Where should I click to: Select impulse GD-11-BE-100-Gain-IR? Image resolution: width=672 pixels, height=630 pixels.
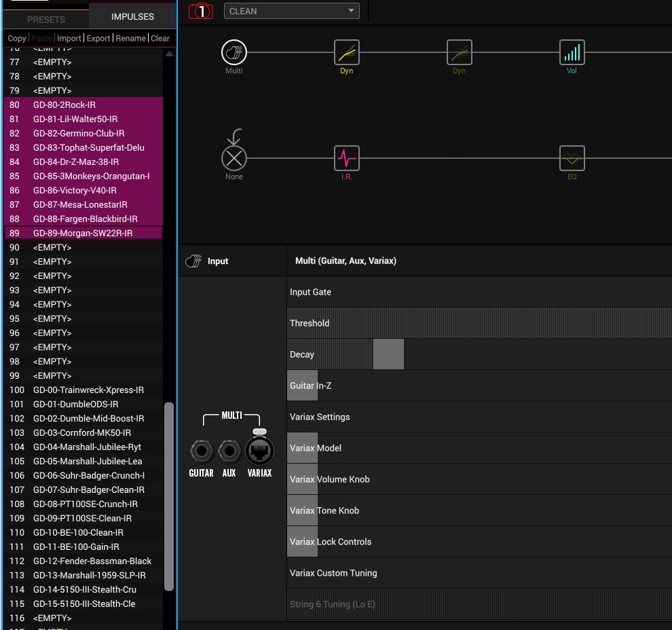pos(83,546)
